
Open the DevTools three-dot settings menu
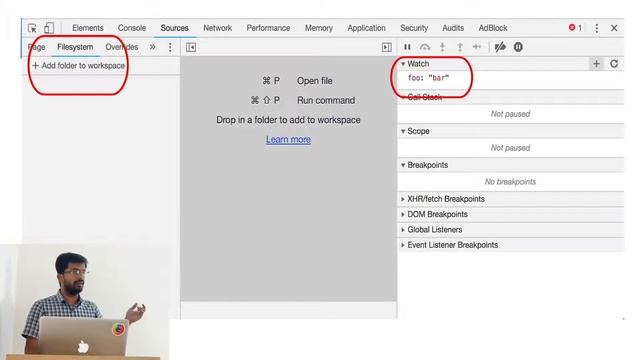(x=596, y=28)
